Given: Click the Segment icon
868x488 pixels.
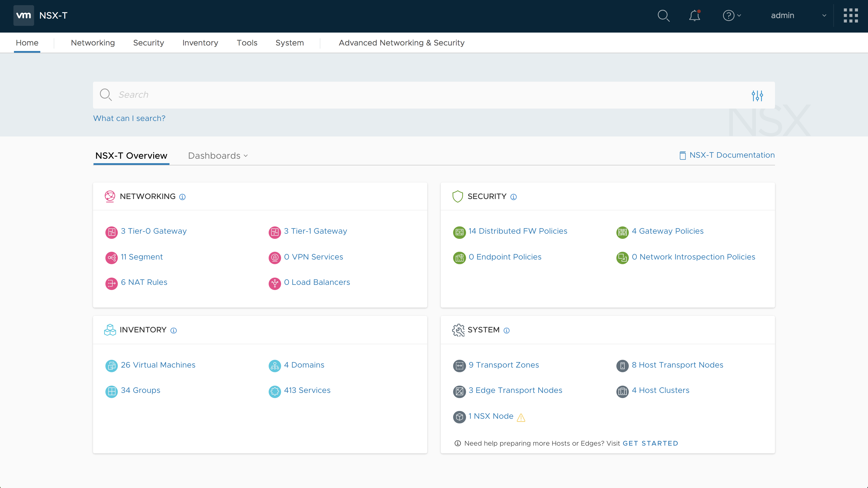Looking at the screenshot, I should 112,258.
